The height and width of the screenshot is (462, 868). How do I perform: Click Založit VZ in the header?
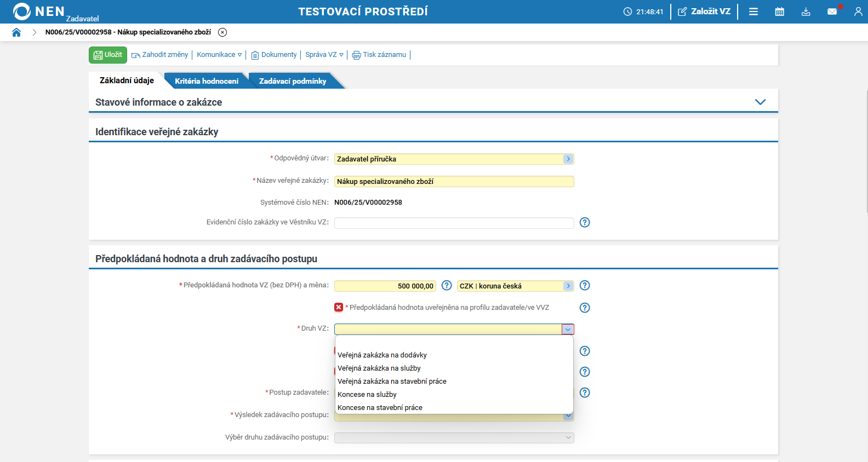(x=704, y=11)
